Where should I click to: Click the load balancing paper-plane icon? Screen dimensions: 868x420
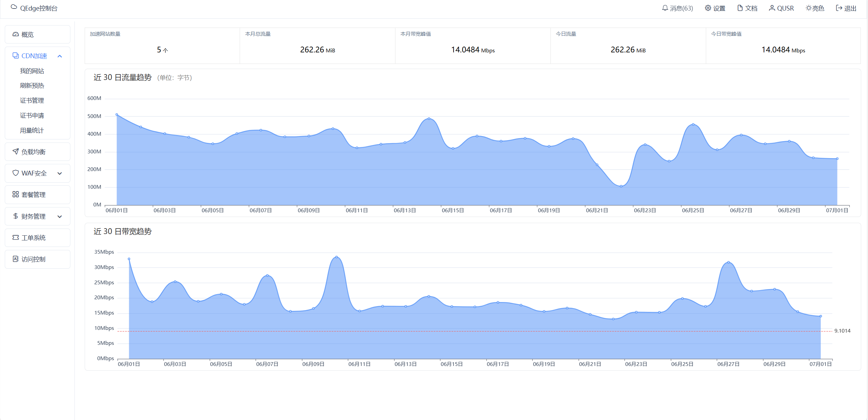tap(16, 152)
